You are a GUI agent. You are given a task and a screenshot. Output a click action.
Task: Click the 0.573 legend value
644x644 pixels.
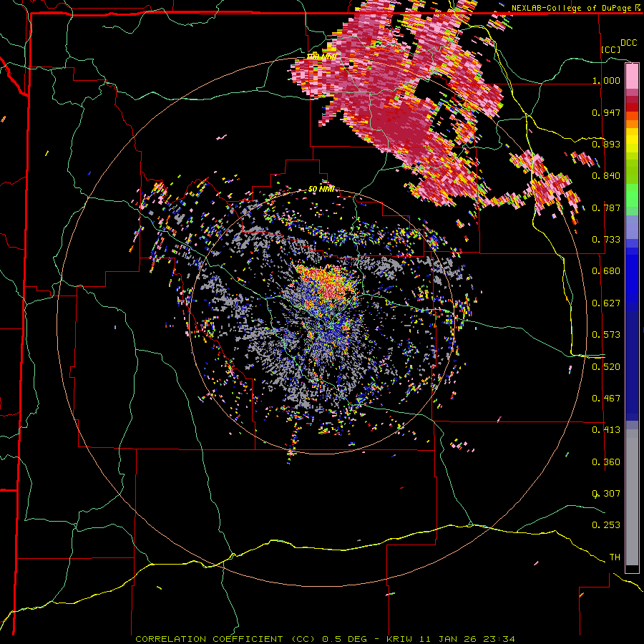click(x=606, y=335)
